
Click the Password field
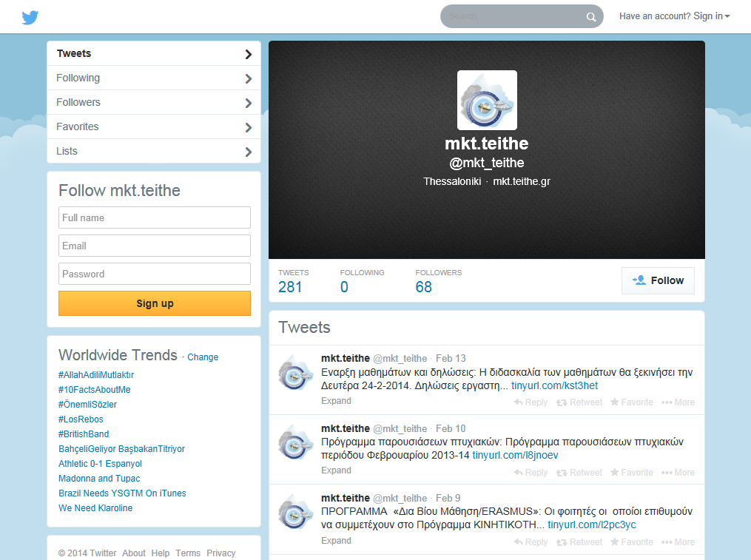(x=155, y=274)
